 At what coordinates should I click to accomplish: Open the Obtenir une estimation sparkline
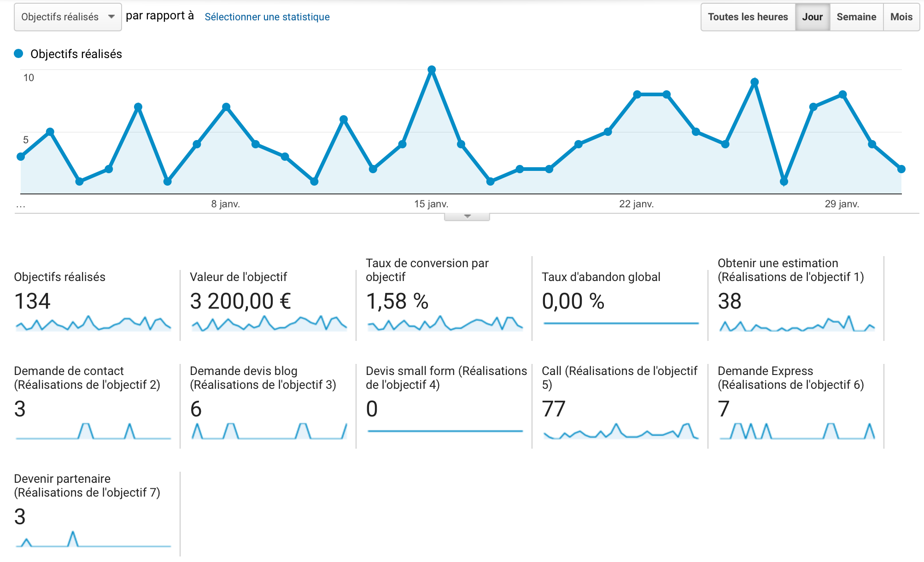coord(797,323)
